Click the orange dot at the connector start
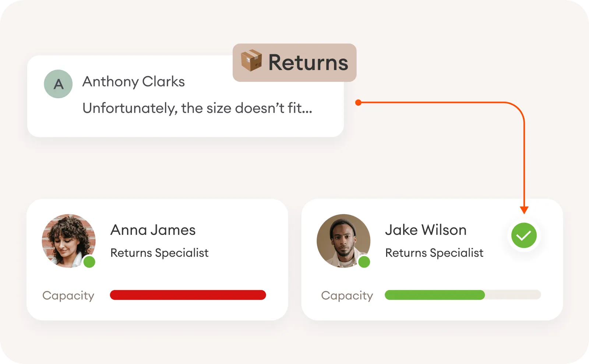589x364 pixels. click(x=358, y=103)
